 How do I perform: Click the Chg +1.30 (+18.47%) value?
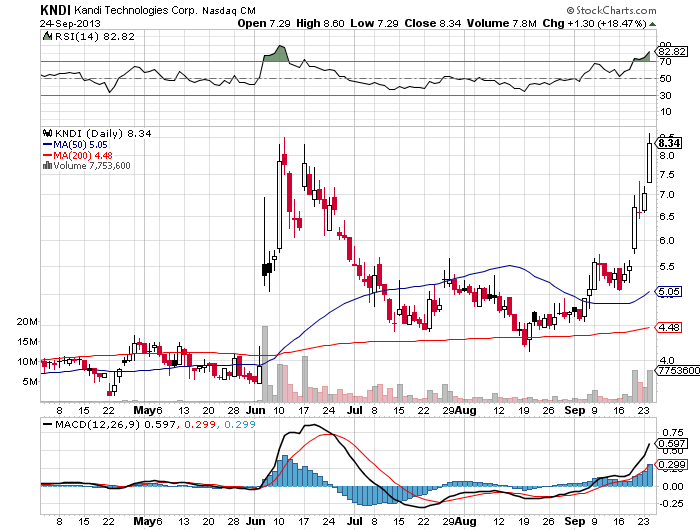click(x=594, y=23)
